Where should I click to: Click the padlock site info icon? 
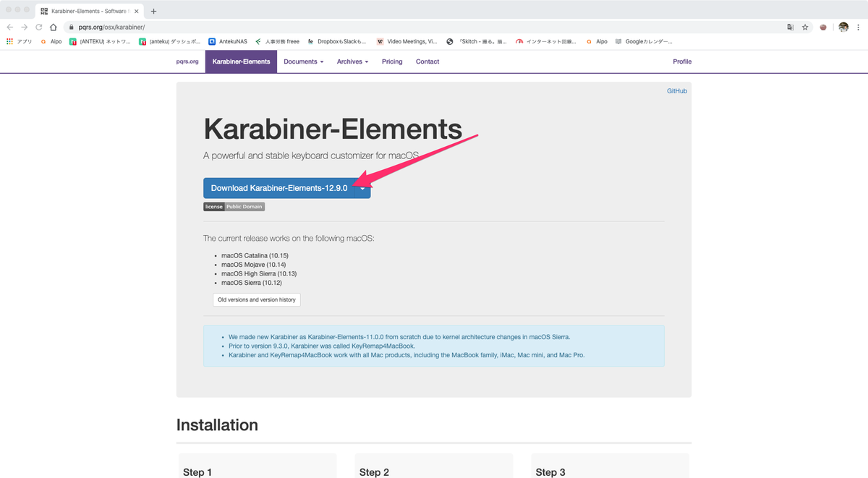72,27
